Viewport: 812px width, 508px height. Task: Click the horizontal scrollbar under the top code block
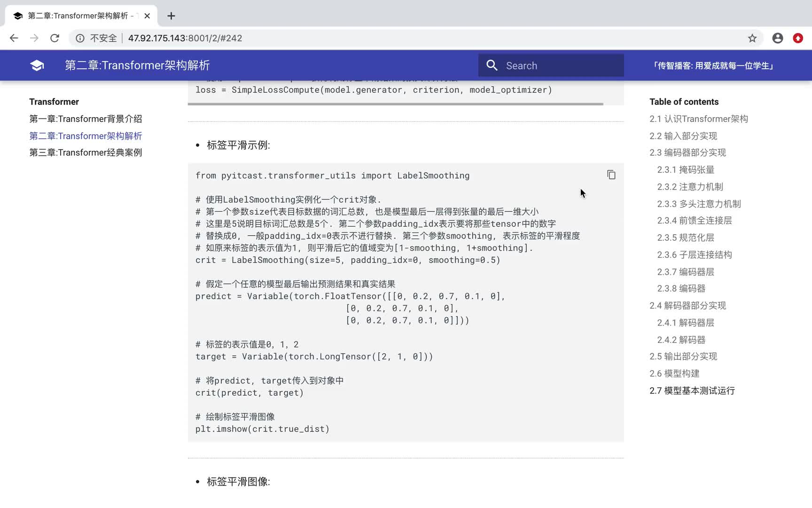pyautogui.click(x=395, y=104)
